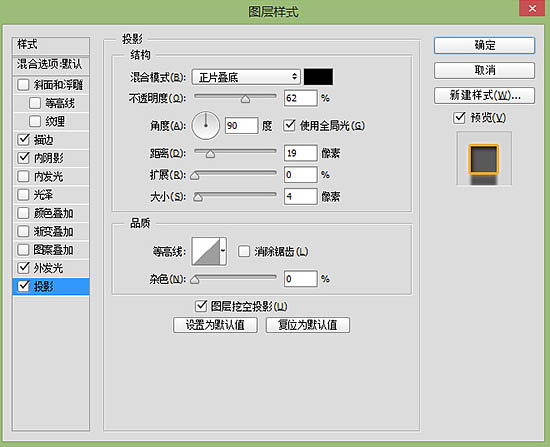The image size is (550, 447).
Task: Click the layer style preview thumbnail
Action: point(484,159)
